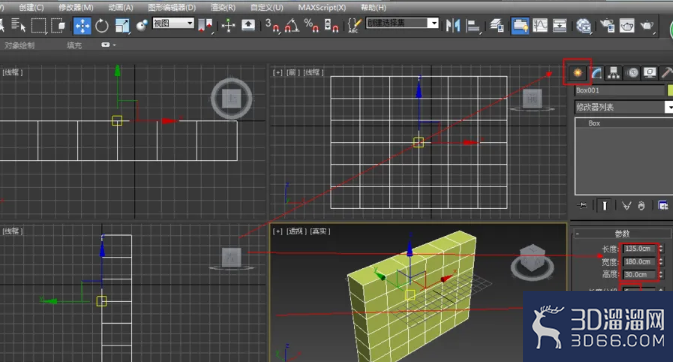
Task: Toggle the Window/Crossing selection icon
Action: pos(58,25)
